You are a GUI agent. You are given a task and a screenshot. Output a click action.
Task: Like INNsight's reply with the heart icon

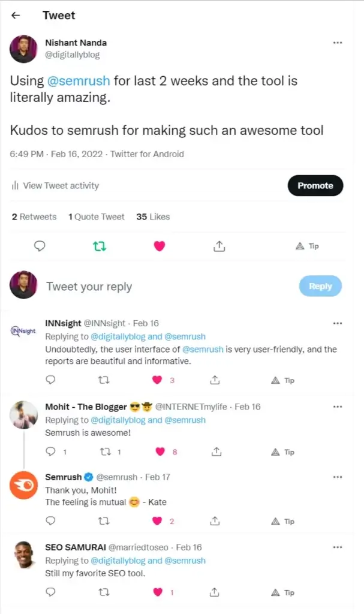click(x=158, y=380)
